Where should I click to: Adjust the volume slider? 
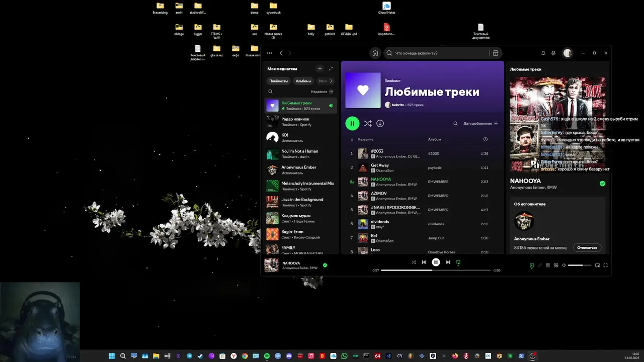point(580,265)
